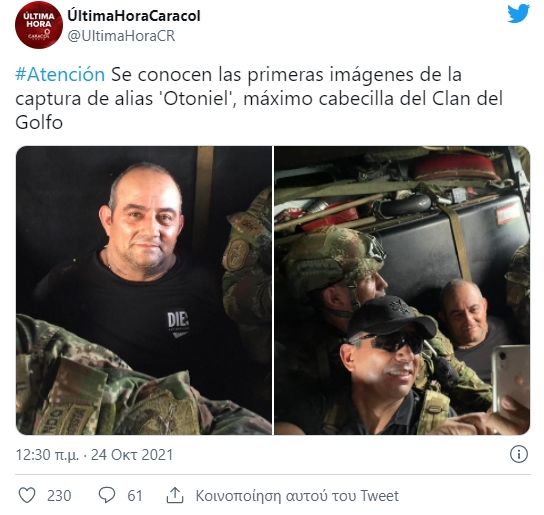Click the Twitter bird logo

coord(518,14)
